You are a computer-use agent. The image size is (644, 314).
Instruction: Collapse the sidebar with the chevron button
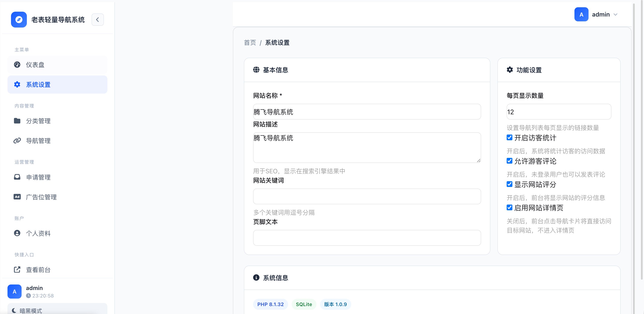tap(98, 20)
